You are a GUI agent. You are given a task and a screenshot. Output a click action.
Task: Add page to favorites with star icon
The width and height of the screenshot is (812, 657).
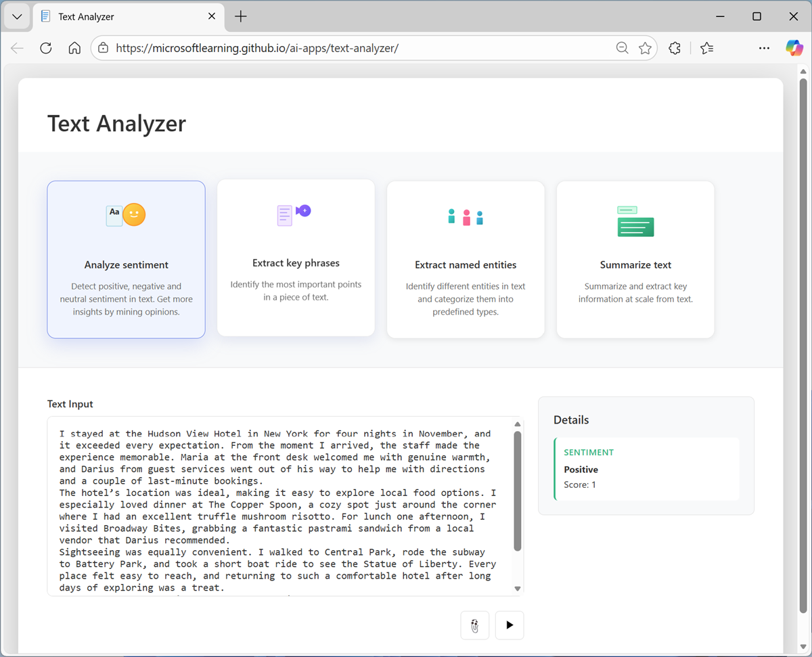click(645, 47)
